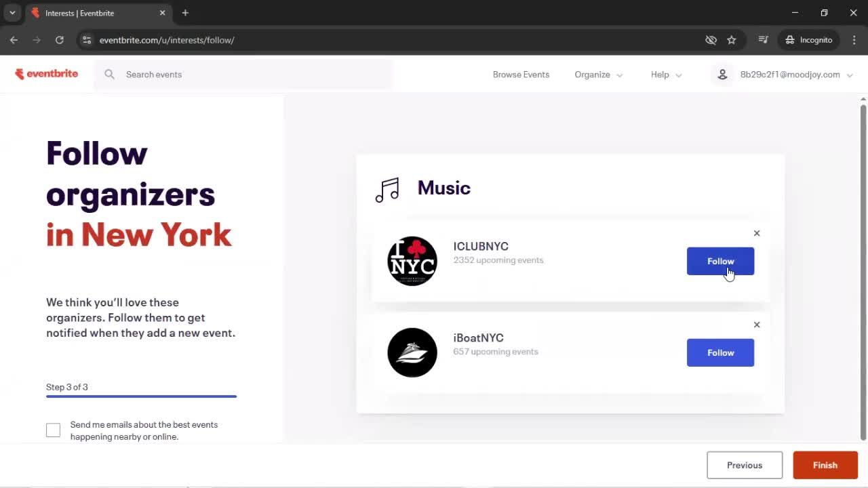868x488 pixels.
Task: Open the media control icon in toolbar
Action: coord(764,40)
